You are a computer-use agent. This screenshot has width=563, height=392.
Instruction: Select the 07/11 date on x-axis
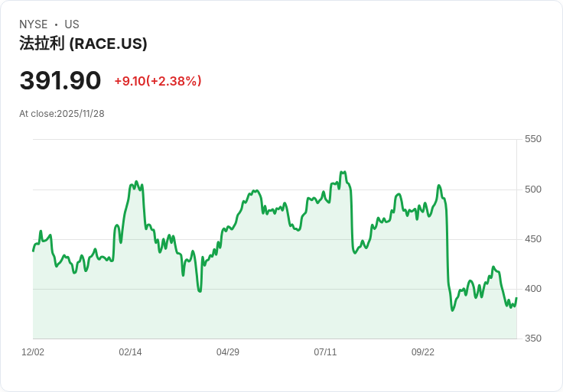[325, 352]
